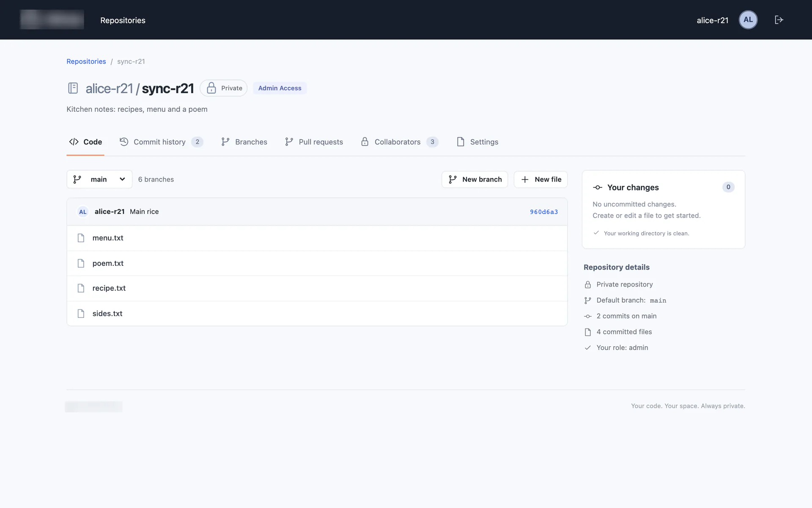
Task: Open the poem.txt file
Action: [x=108, y=263]
